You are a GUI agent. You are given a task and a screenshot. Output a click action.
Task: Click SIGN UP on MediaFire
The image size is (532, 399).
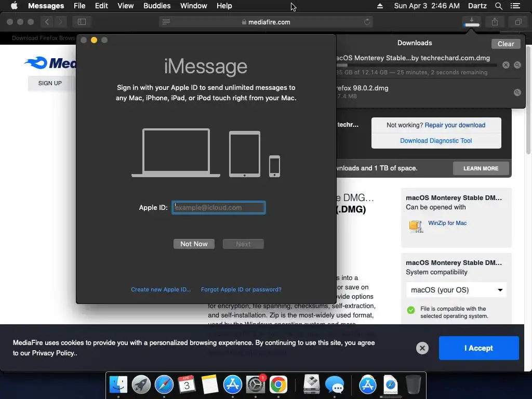[x=50, y=83]
